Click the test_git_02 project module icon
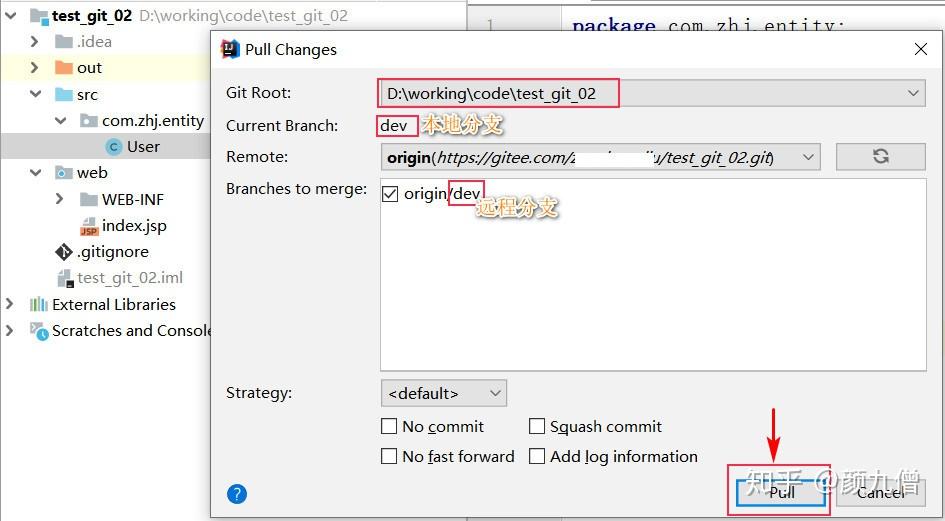Viewport: 945px width, 521px height. click(x=39, y=16)
